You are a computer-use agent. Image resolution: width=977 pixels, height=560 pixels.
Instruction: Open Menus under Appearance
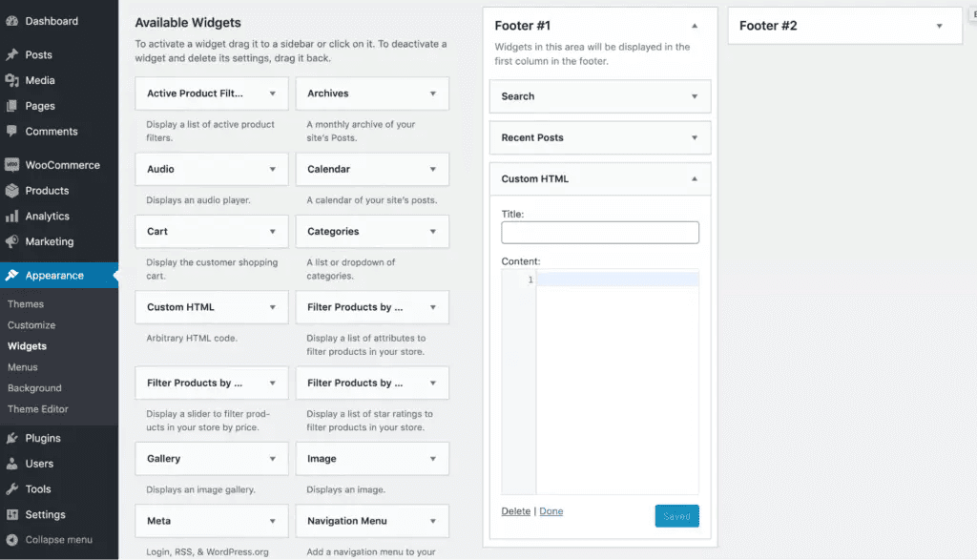23,367
